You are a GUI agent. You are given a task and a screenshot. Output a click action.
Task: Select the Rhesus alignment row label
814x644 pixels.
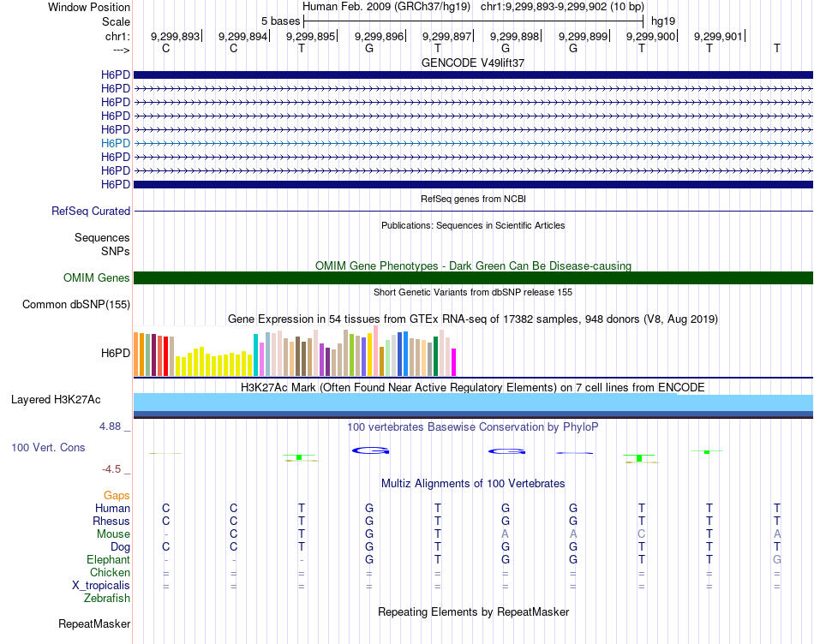click(x=111, y=521)
